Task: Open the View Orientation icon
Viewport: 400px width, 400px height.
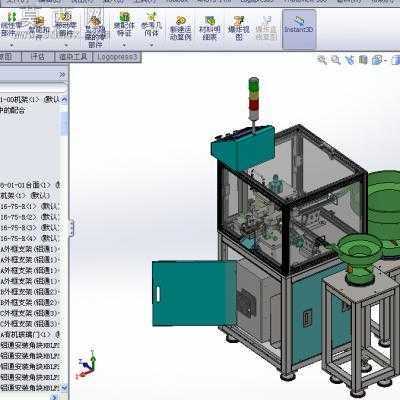Action: pyautogui.click(x=377, y=60)
